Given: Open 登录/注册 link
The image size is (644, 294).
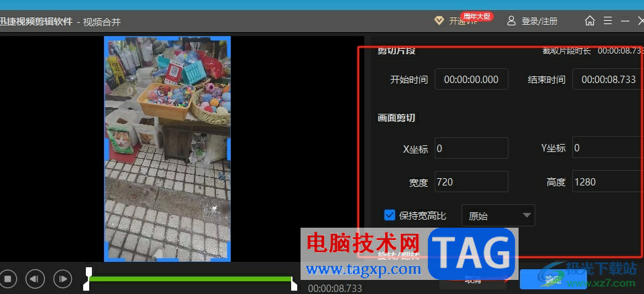Looking at the screenshot, I should click(539, 21).
